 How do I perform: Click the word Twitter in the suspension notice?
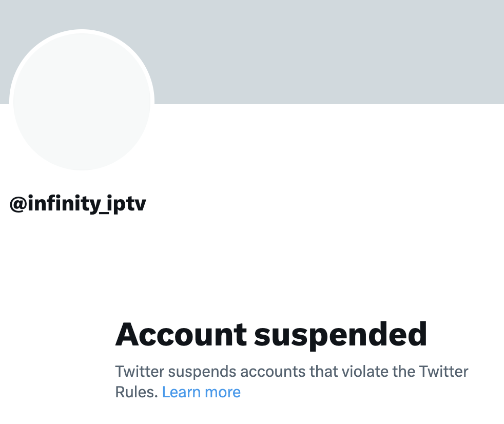pos(139,371)
